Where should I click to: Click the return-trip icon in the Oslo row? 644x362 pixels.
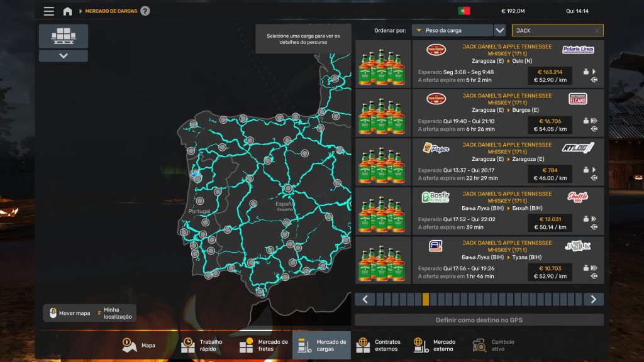(x=594, y=80)
